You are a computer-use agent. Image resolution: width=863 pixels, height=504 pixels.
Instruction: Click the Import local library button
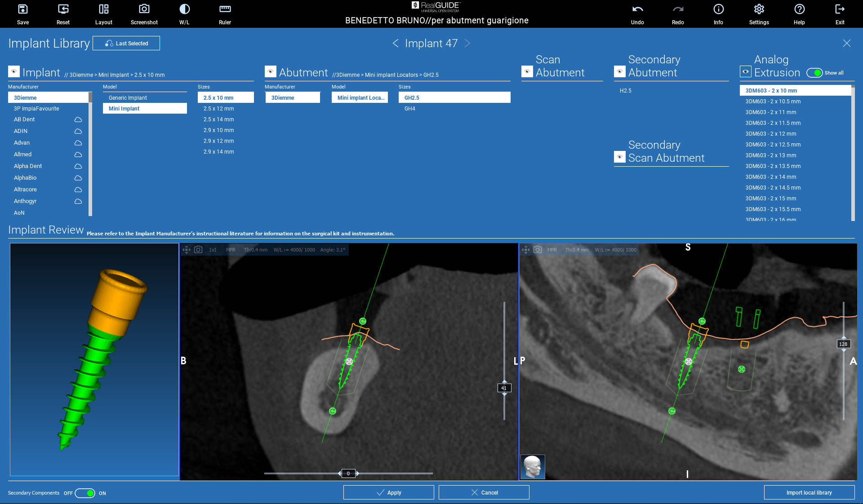(809, 492)
